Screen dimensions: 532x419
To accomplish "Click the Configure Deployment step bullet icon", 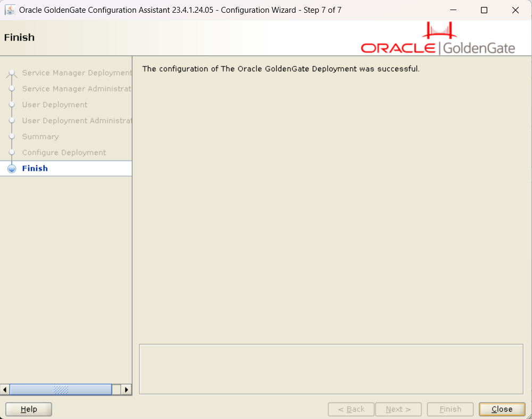I will [12, 153].
